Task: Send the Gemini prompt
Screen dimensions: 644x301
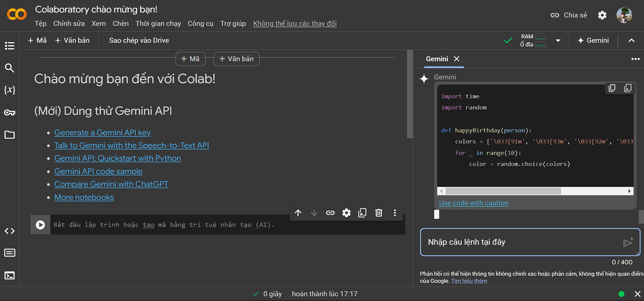Action: pyautogui.click(x=628, y=242)
